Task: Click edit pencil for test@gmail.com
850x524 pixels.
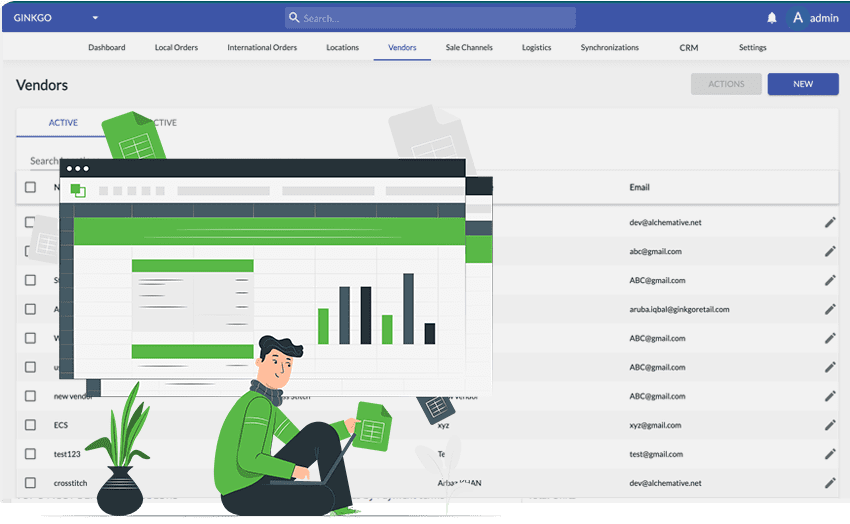Action: (x=829, y=454)
